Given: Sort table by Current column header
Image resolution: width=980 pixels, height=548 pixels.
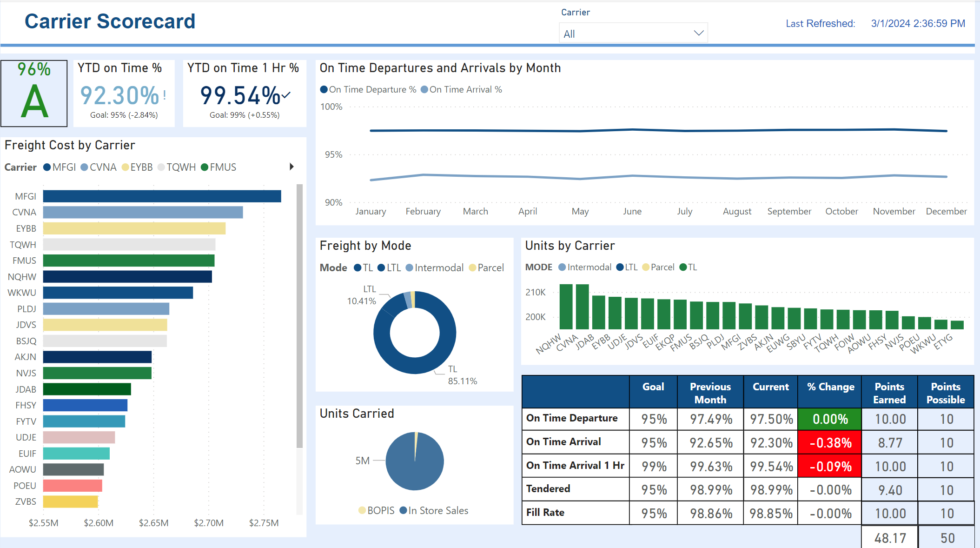Looking at the screenshot, I should point(770,392).
